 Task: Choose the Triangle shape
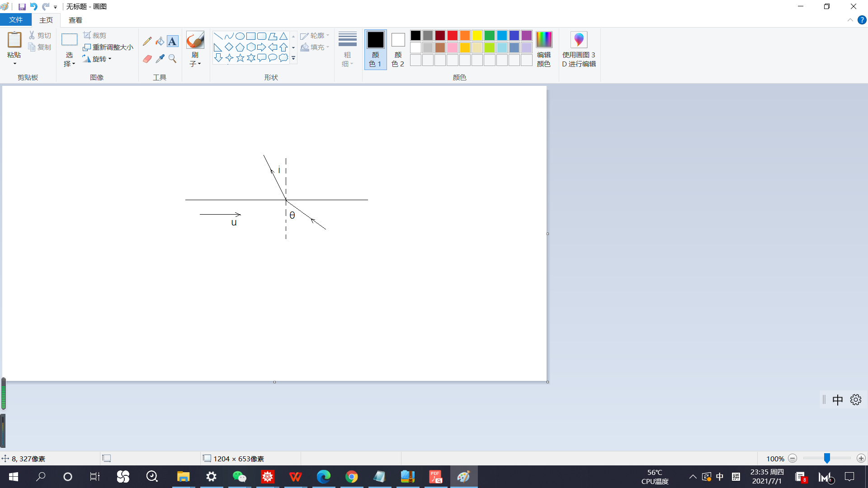click(283, 36)
